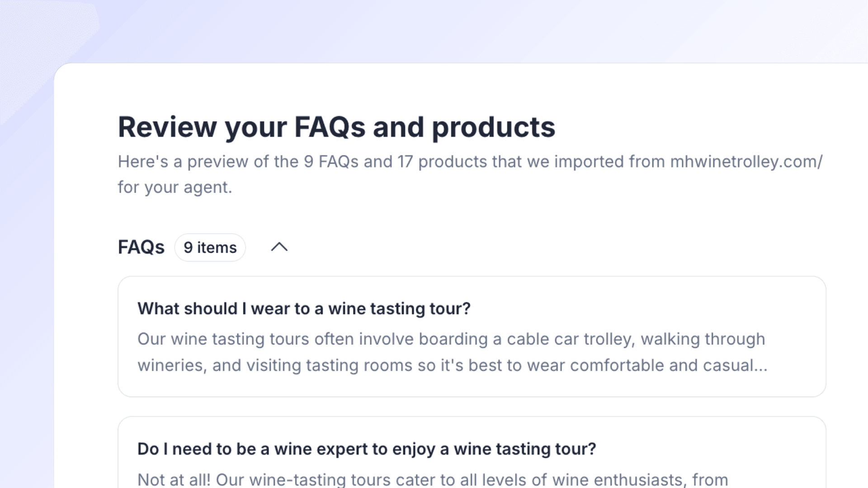Click the "9 items" count badge

(x=210, y=248)
